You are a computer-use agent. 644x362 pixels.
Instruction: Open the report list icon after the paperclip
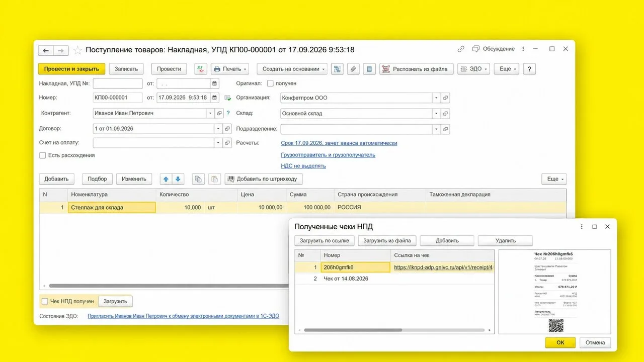[x=369, y=69]
